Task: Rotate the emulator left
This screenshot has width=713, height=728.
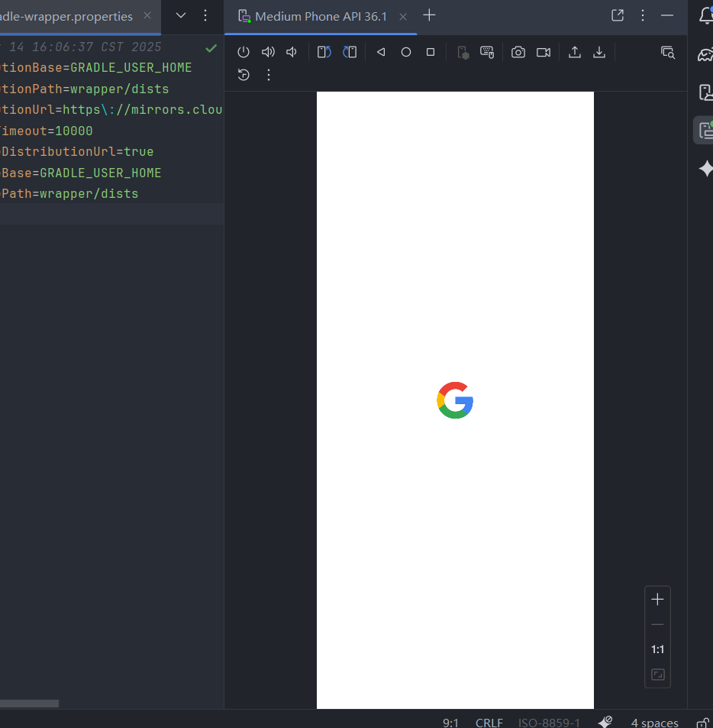Action: pos(324,52)
